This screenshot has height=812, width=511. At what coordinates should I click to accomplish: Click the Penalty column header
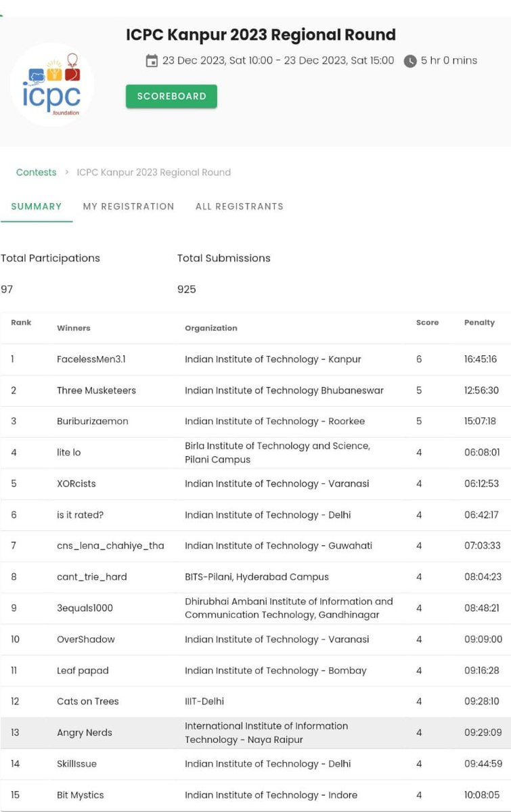(480, 322)
